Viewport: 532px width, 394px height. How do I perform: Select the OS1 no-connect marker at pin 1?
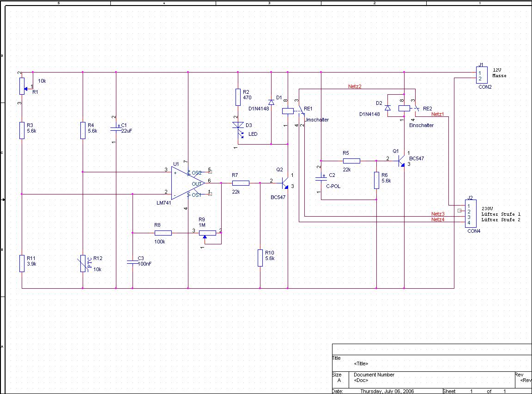pos(210,194)
